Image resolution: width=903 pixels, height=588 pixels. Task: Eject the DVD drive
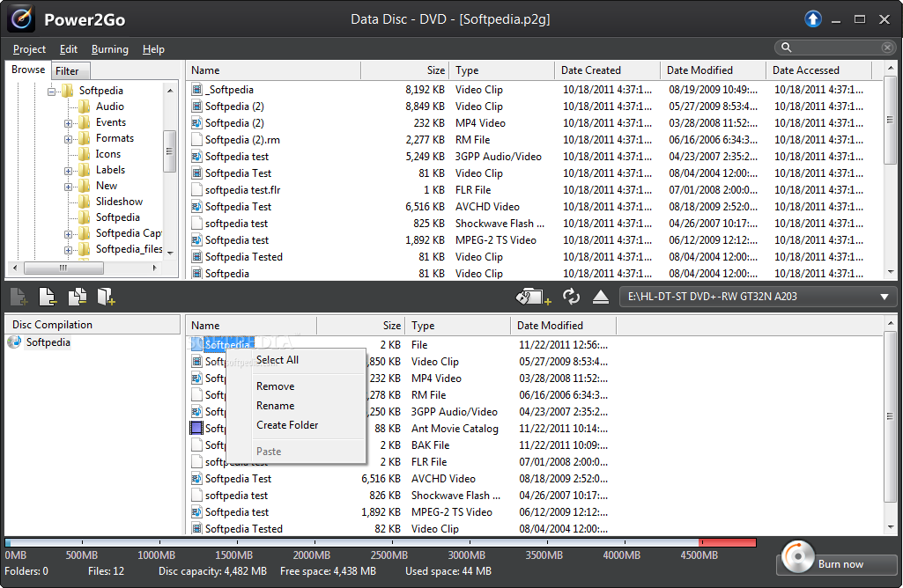(601, 297)
